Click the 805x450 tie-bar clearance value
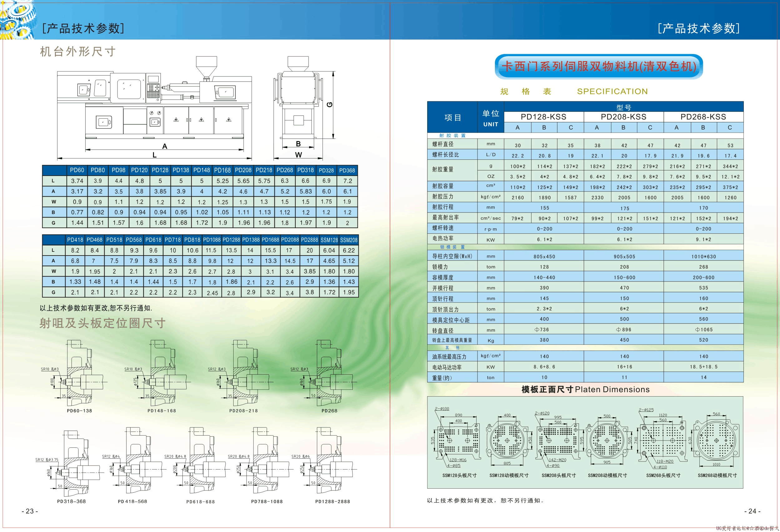Viewport: 780px width, 532px height. [x=544, y=256]
